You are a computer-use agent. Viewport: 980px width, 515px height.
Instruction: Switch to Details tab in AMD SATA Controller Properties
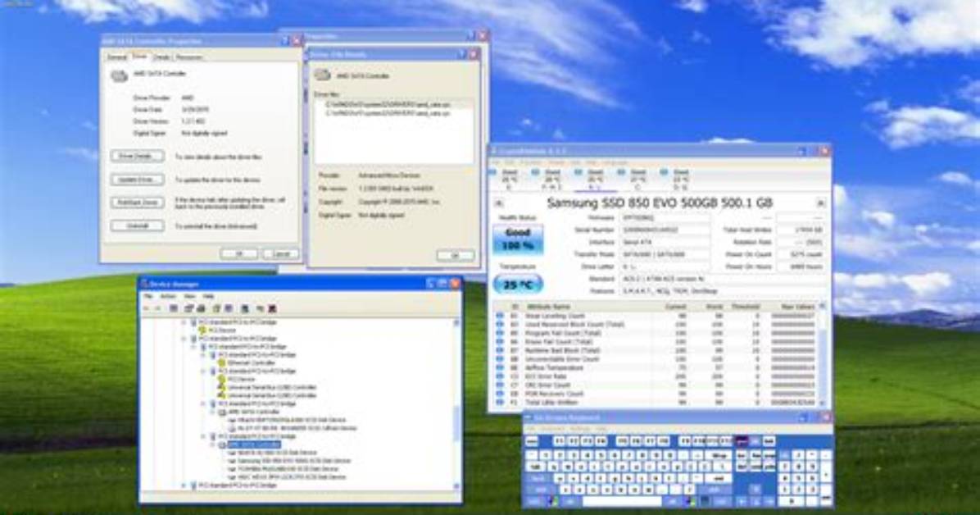162,57
